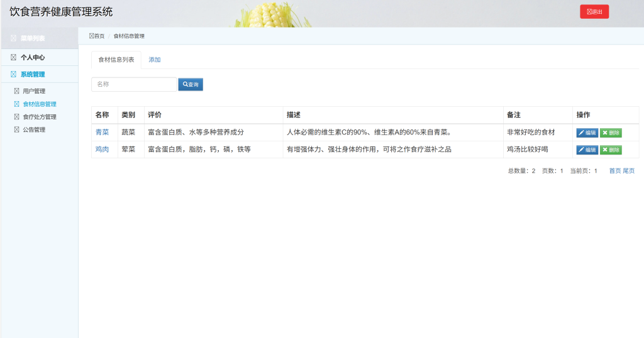Select 食材信息管理 in sidebar
Viewport: 644px width, 338px height.
(40, 104)
